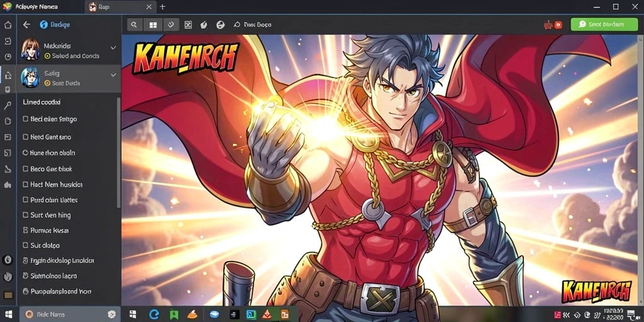The width and height of the screenshot is (644, 322).
Task: Click the red record icon near green button
Action: (x=558, y=25)
